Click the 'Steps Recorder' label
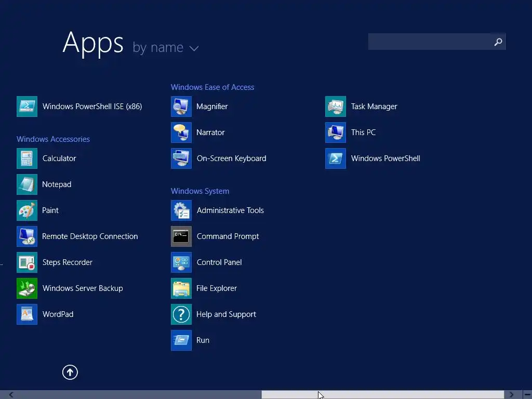532x399 pixels. pyautogui.click(x=68, y=262)
